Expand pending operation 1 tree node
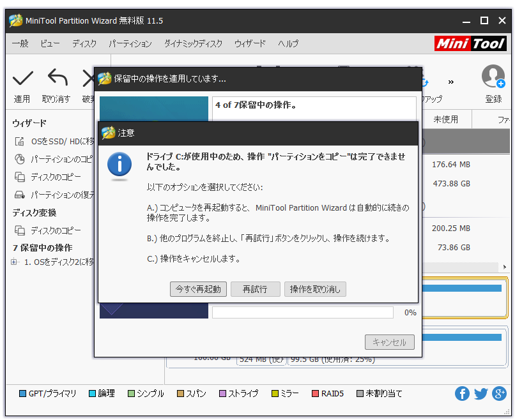This screenshot has height=420, width=515. coord(14,262)
